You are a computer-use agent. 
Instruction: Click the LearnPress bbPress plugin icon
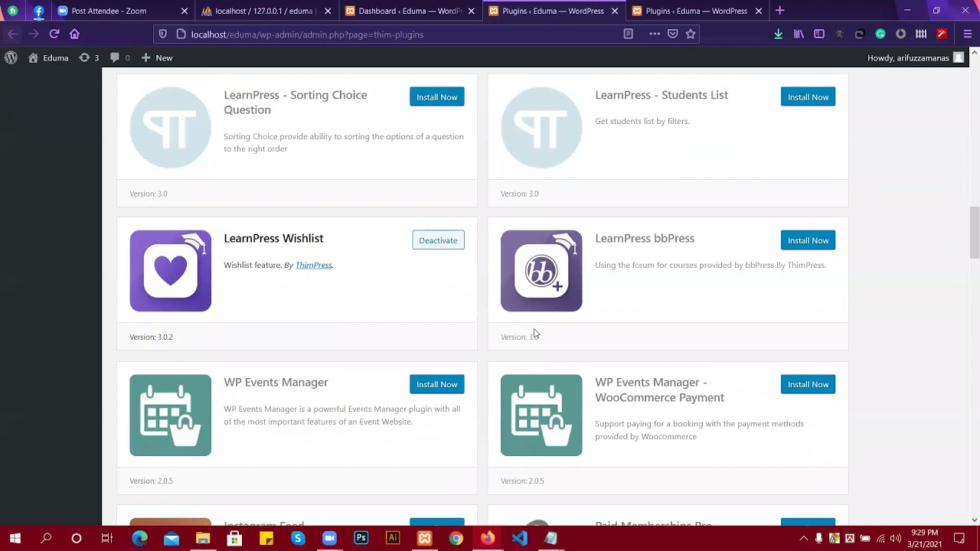coord(541,271)
